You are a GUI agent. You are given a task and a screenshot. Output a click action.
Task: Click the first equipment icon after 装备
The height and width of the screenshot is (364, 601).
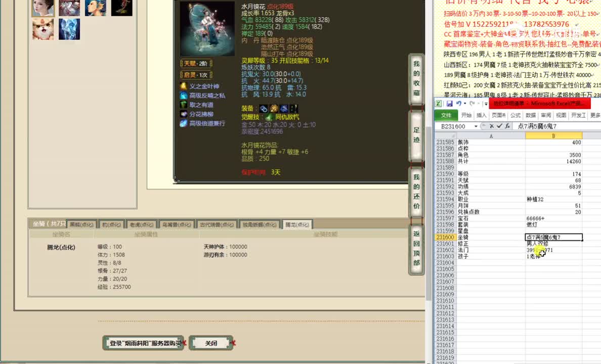(264, 109)
